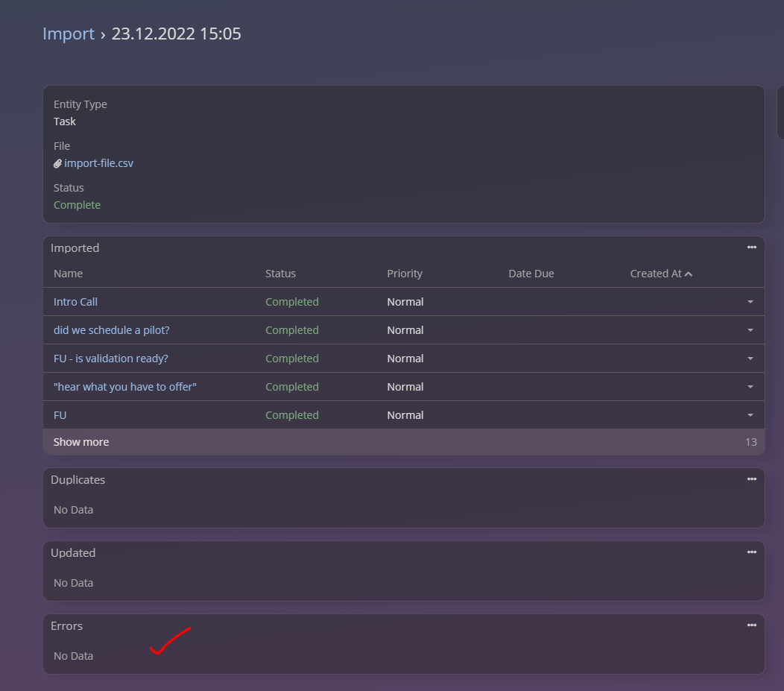Expand row actions dropdown for the FU task
The height and width of the screenshot is (691, 784).
point(750,415)
